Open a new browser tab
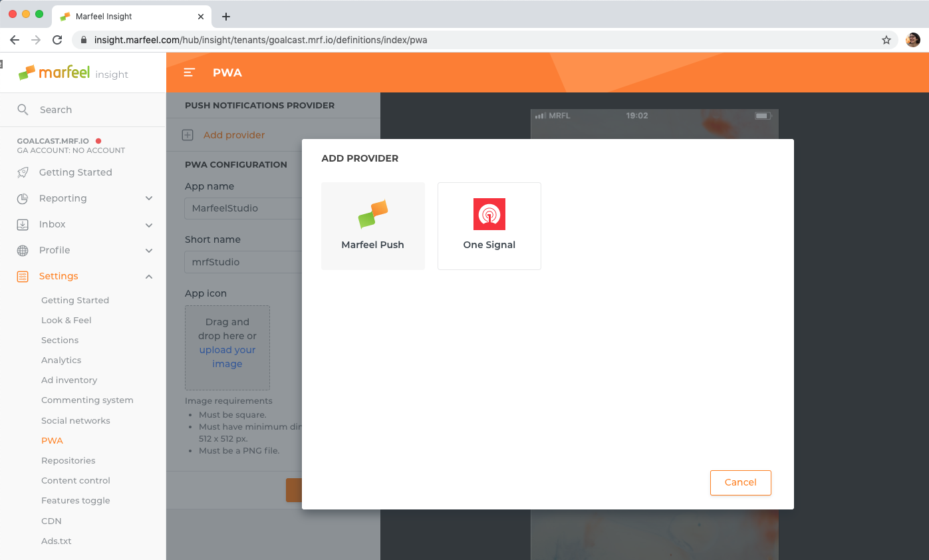929x560 pixels. coord(226,17)
